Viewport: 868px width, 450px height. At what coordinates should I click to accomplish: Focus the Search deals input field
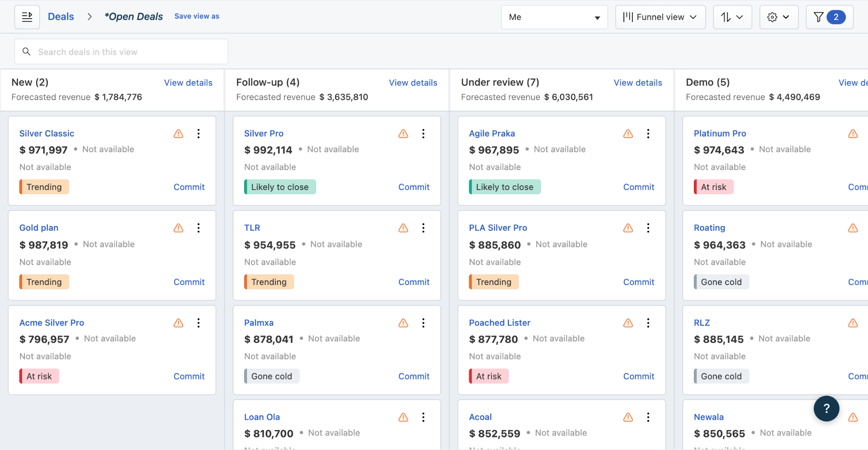coord(121,52)
